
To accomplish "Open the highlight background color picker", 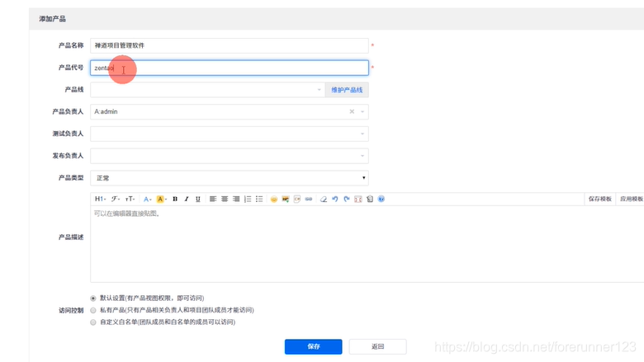I will tap(161, 199).
